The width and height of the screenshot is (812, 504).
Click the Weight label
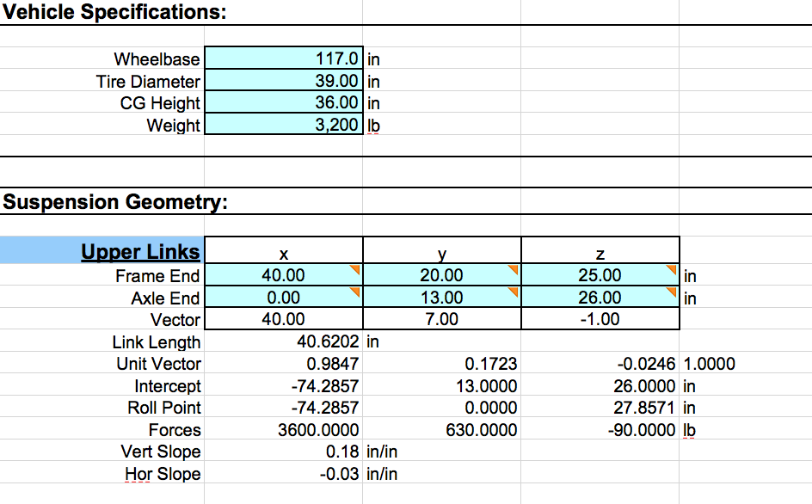(173, 125)
